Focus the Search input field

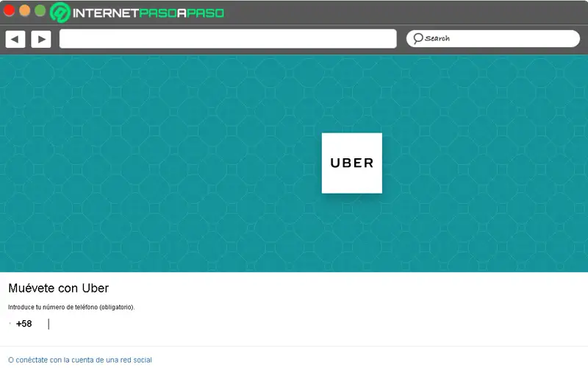(493, 39)
